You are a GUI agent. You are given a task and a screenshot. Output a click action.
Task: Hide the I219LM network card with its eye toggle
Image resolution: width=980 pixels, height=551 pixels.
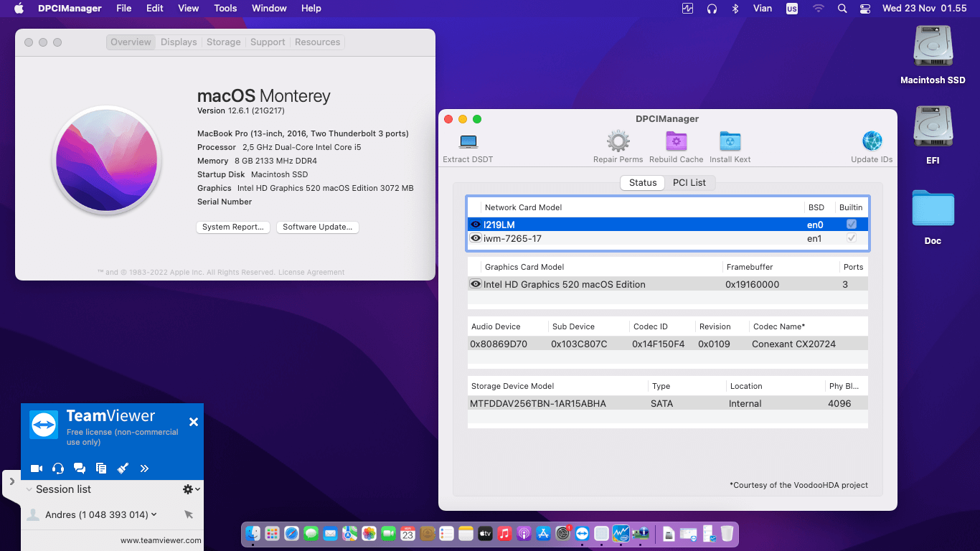476,223
